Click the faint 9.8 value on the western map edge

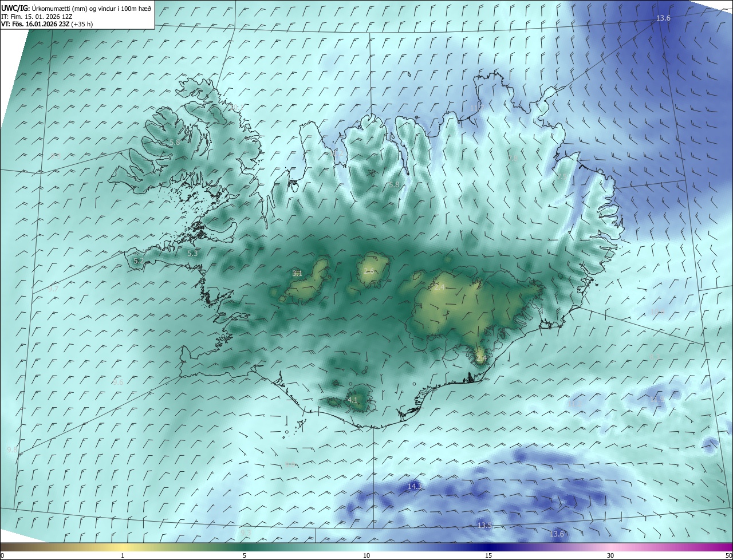[12, 449]
